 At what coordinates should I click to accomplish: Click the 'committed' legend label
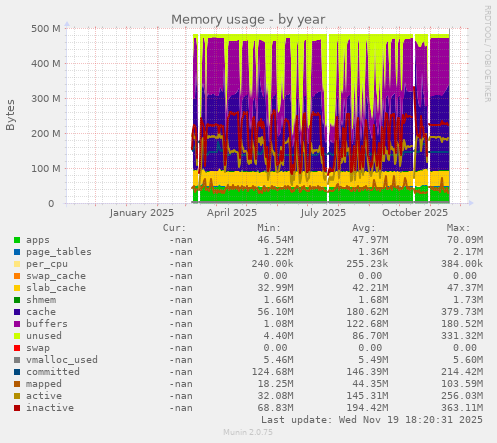point(53,372)
